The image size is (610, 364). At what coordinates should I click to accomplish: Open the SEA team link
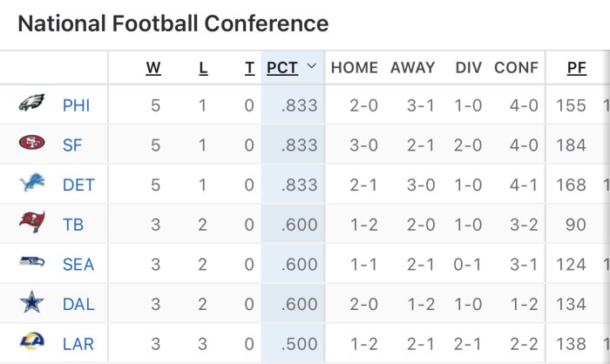click(x=78, y=264)
